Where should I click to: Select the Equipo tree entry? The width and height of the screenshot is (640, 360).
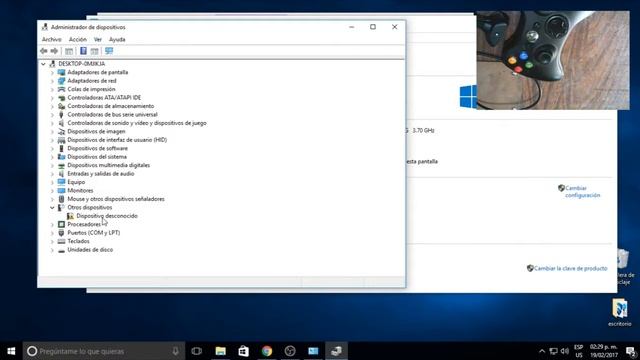[x=76, y=182]
